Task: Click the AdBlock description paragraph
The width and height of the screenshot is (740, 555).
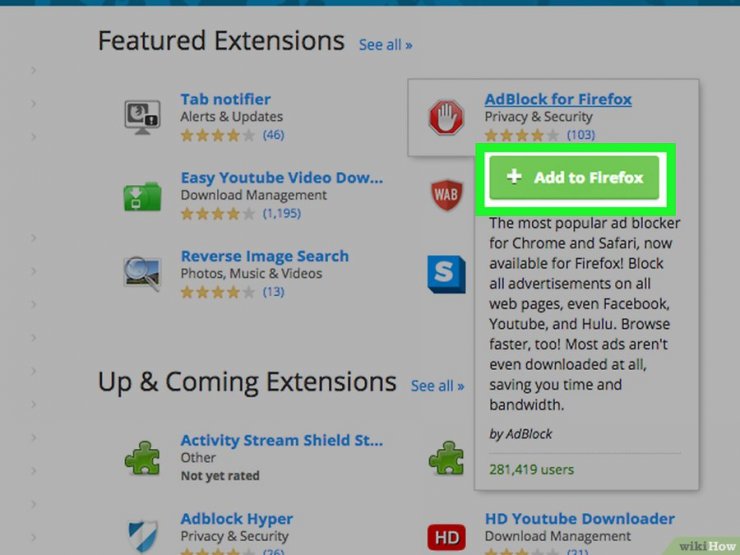Action: coord(585,314)
